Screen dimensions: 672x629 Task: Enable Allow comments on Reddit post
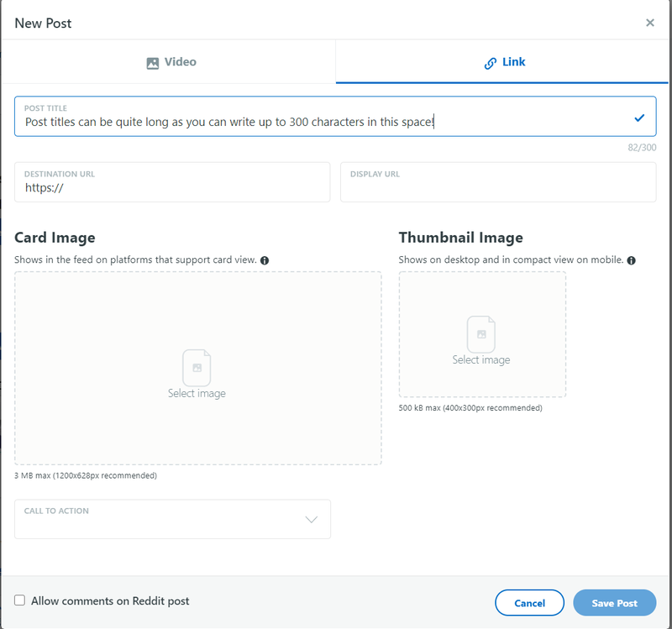19,600
